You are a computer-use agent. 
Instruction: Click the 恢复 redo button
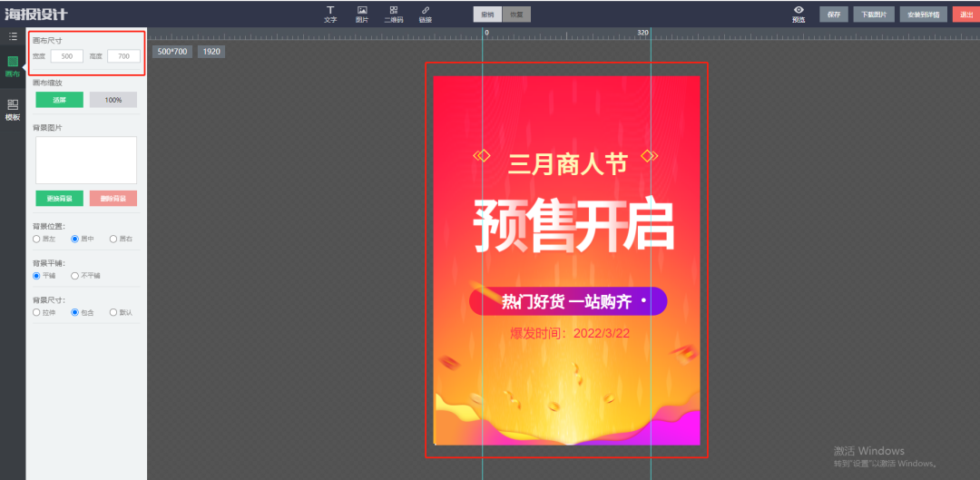(x=517, y=15)
